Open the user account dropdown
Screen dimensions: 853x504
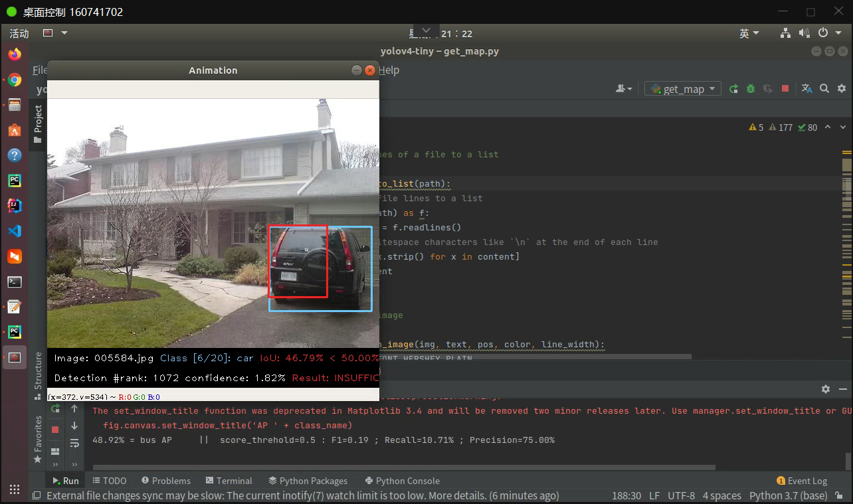click(x=624, y=88)
